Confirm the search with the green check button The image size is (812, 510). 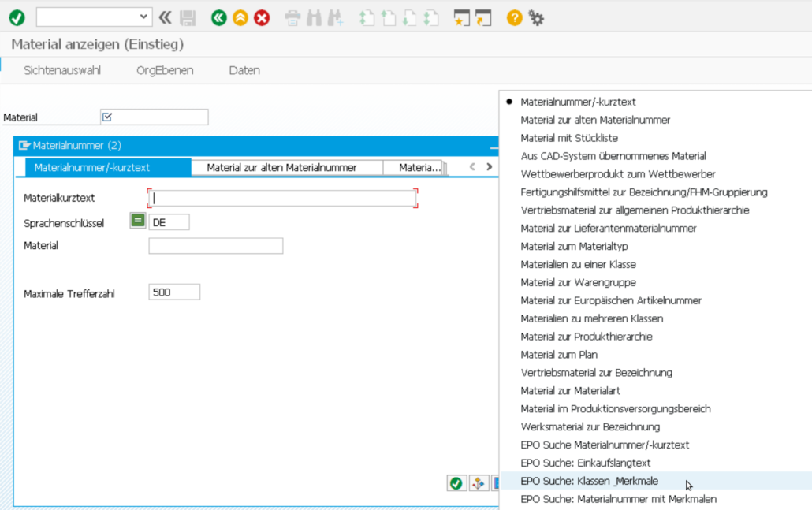(x=456, y=482)
